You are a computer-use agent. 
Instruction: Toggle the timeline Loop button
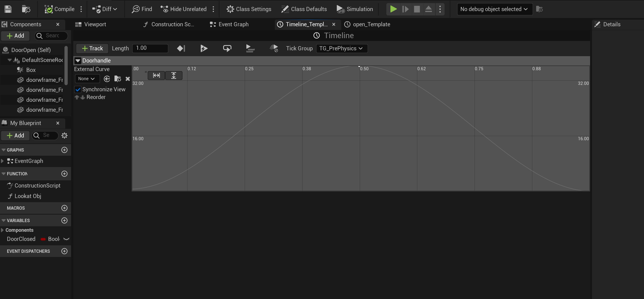227,48
